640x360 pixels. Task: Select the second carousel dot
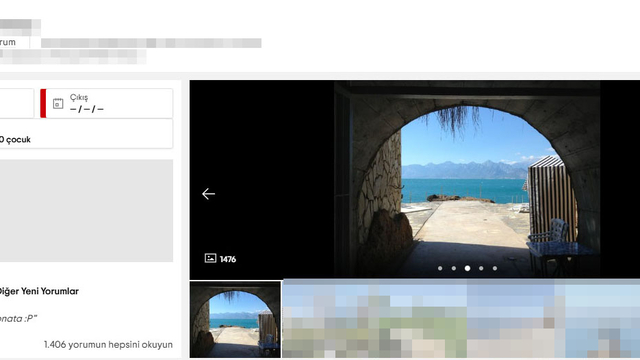[453, 268]
